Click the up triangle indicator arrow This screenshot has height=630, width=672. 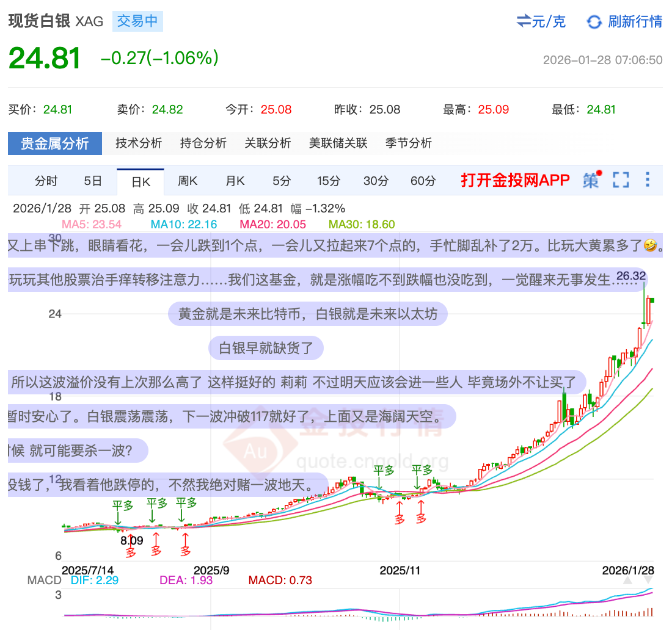627,581
